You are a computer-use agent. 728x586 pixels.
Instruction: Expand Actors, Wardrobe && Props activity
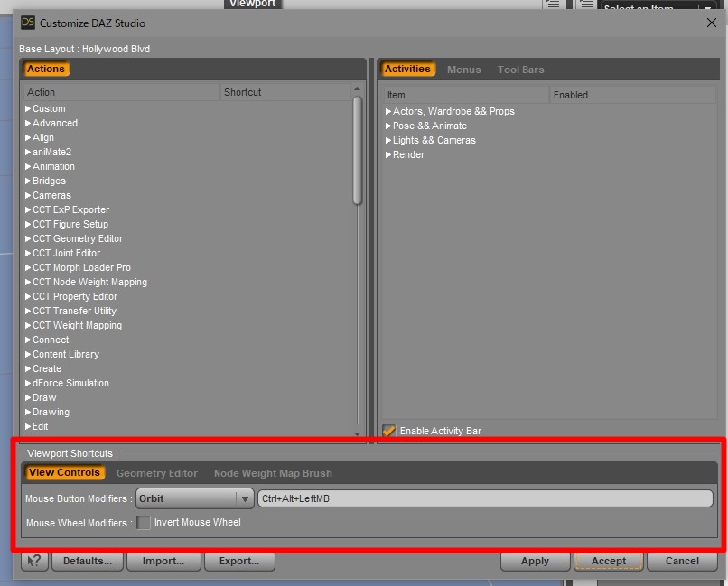pyautogui.click(x=388, y=111)
